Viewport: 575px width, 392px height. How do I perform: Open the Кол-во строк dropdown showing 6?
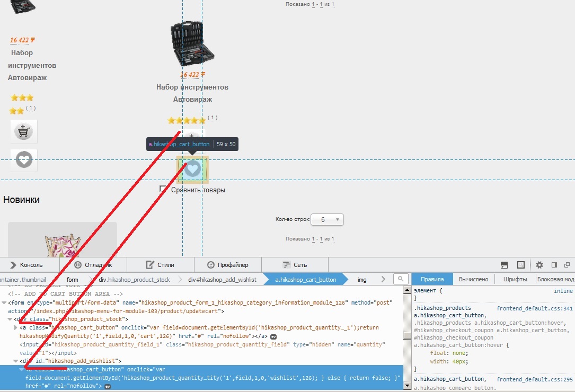(327, 219)
